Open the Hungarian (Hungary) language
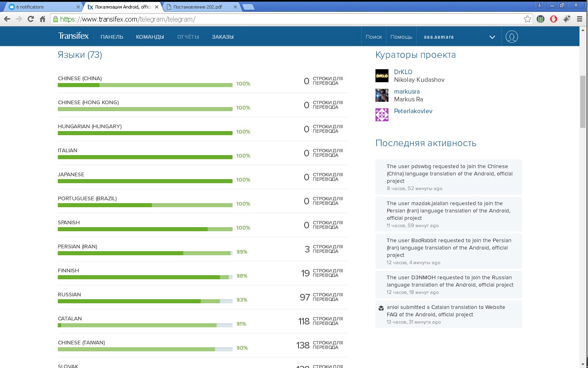Viewport: 588px width, 368px height. click(x=90, y=127)
